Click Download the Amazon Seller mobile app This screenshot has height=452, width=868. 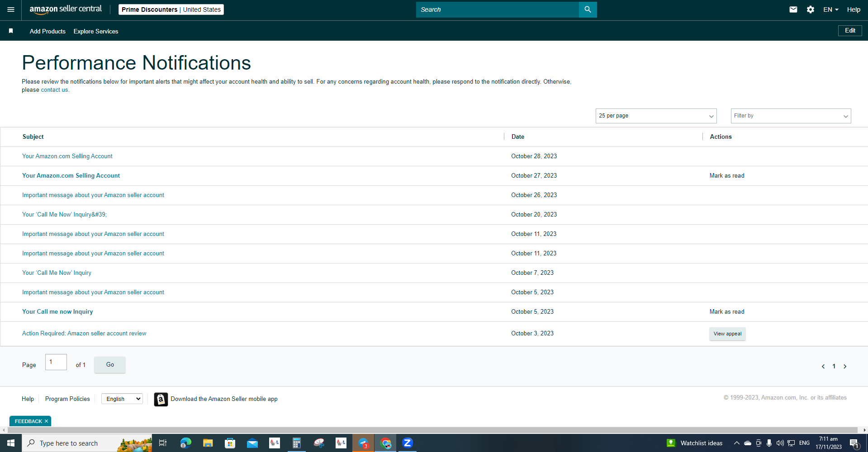(224, 399)
